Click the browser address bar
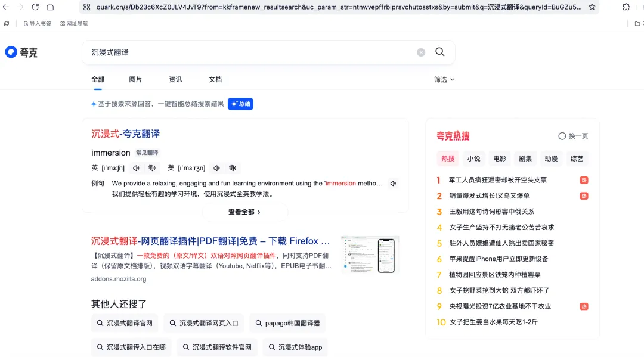 click(x=339, y=7)
